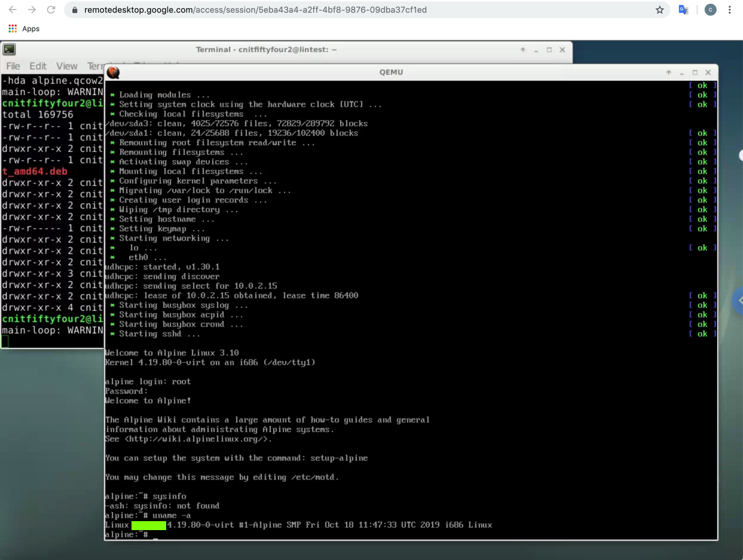Maximize the QEMU window

tap(695, 72)
